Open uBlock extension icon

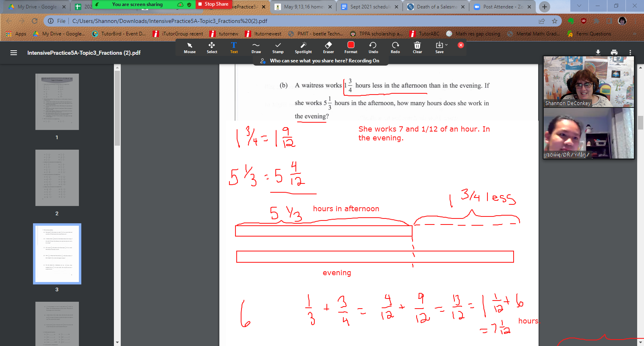(x=584, y=21)
